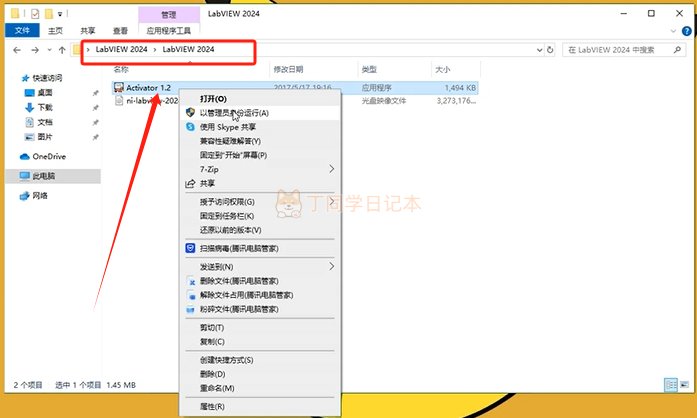
Task: Open the recent locations dropdown arrow
Action: [x=49, y=50]
